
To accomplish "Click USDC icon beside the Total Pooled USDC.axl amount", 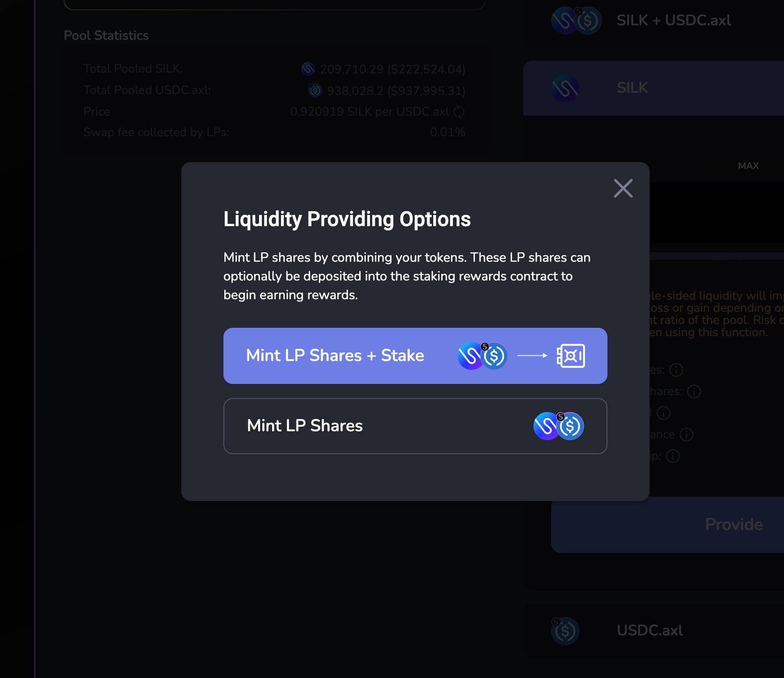I will [315, 90].
